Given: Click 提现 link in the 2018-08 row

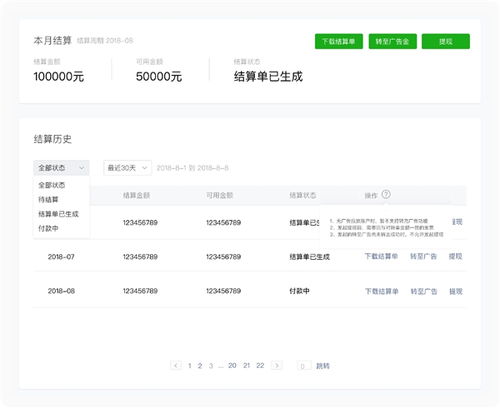Looking at the screenshot, I should click(x=456, y=291).
